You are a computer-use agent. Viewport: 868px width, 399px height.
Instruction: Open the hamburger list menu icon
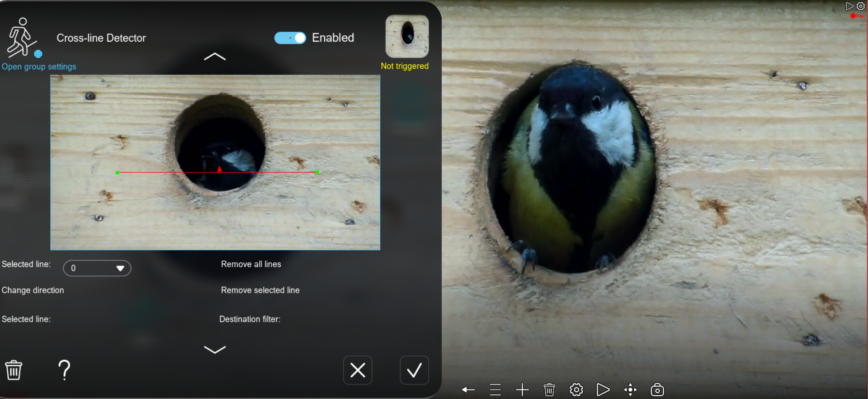(495, 389)
